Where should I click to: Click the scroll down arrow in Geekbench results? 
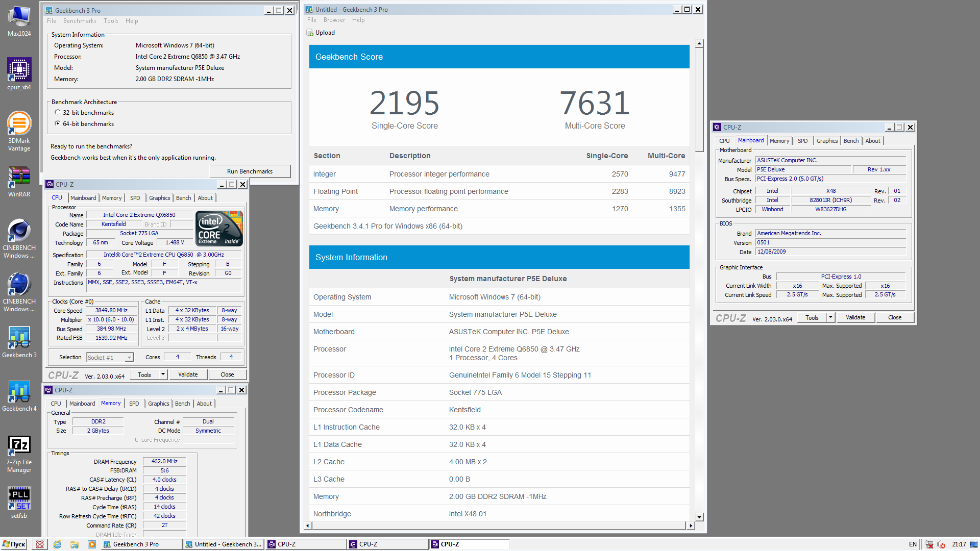pos(699,517)
